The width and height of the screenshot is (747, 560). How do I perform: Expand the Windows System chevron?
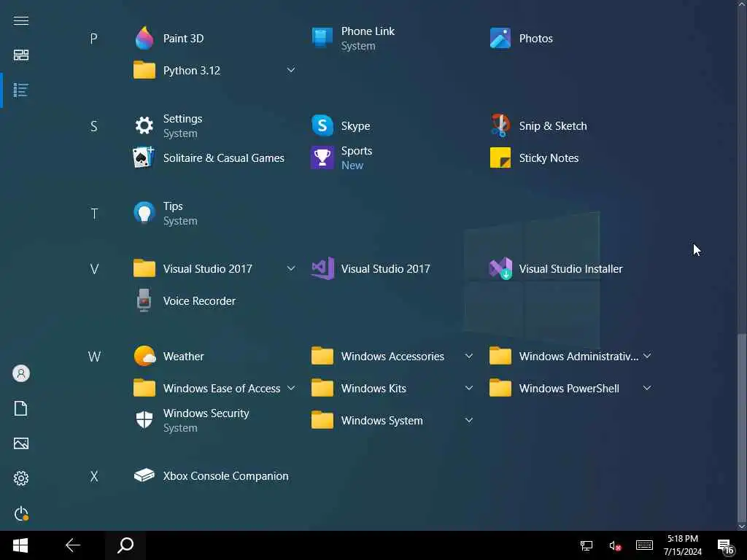(469, 420)
